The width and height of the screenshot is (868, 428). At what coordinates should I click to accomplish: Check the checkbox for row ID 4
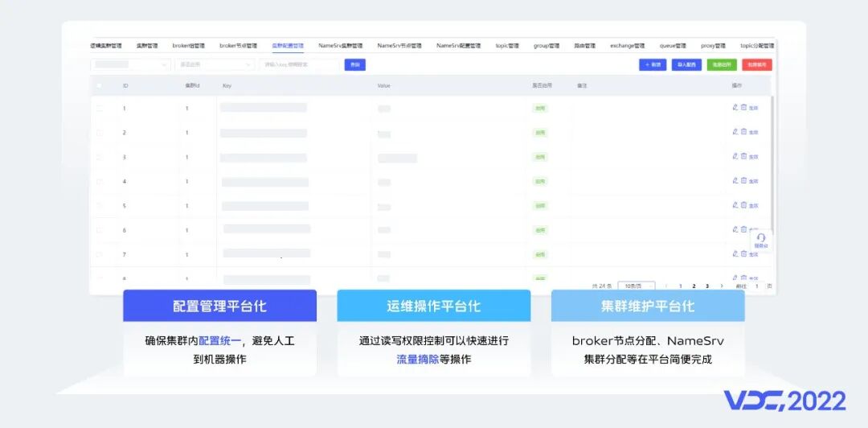(99, 181)
